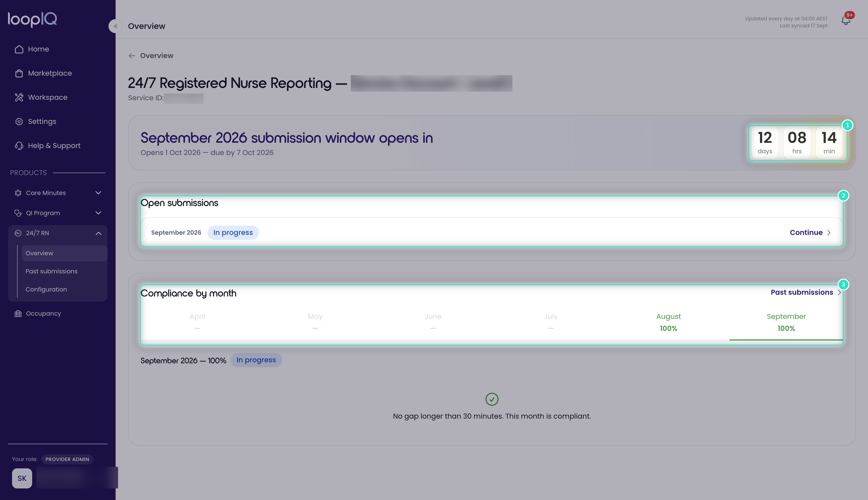Click the Help & Support headset icon

pyautogui.click(x=19, y=146)
